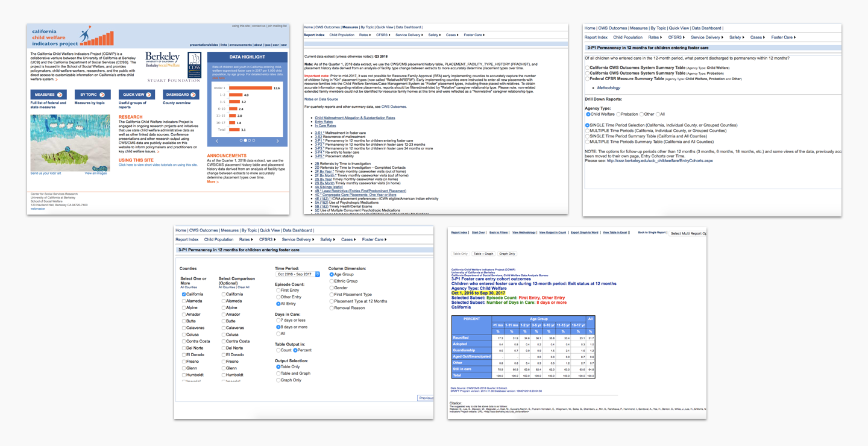The width and height of the screenshot is (868, 446).
Task: Click the Announcements 'More' link
Action: (212, 181)
